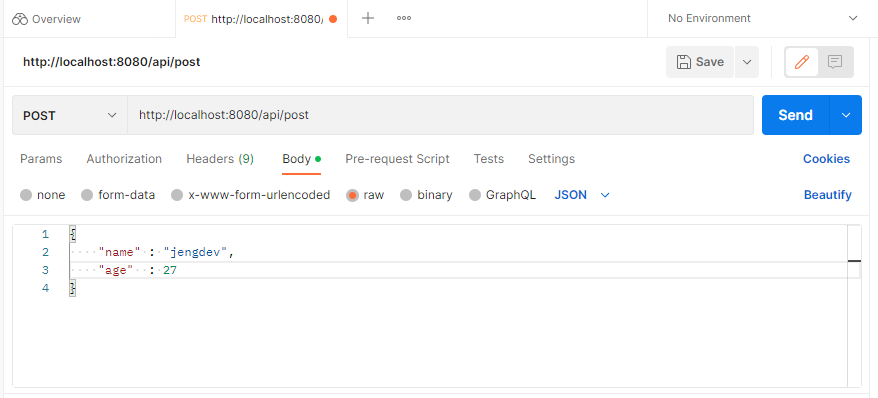
Task: Click line number 1 in gutter
Action: [x=45, y=234]
